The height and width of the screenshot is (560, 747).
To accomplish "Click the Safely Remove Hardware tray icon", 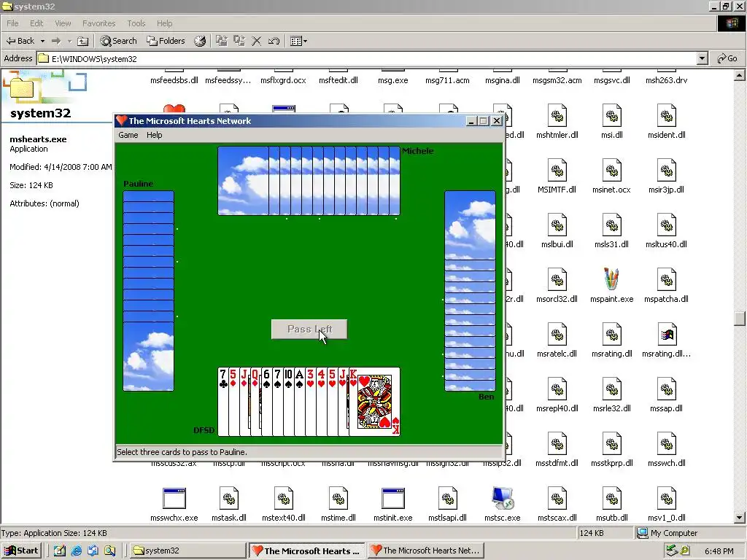I will point(671,551).
